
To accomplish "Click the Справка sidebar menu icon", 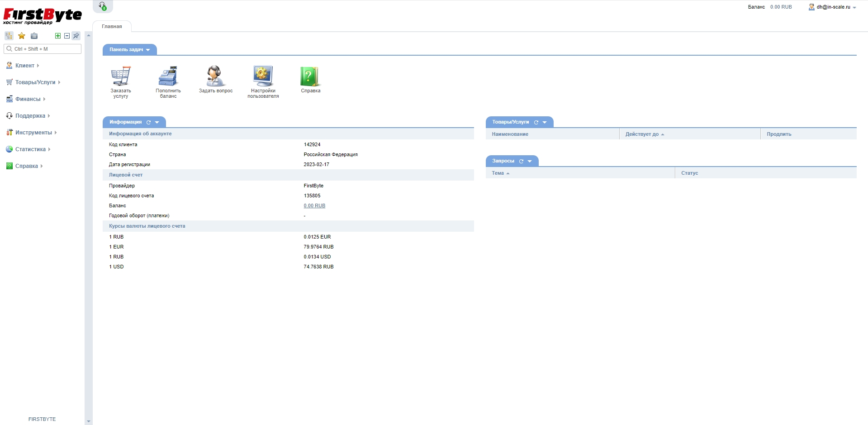I will (9, 166).
